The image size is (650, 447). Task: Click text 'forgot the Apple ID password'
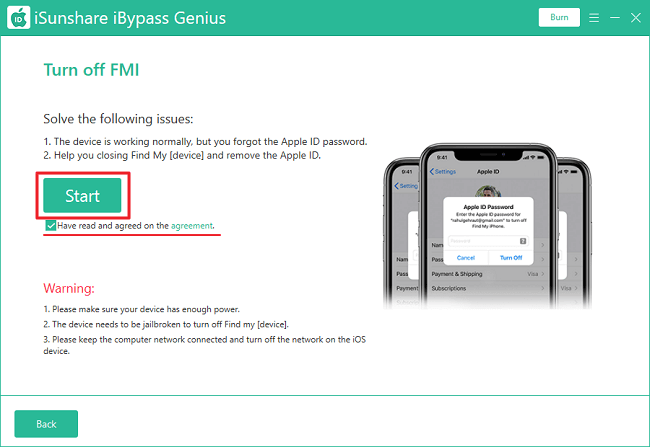(300, 141)
